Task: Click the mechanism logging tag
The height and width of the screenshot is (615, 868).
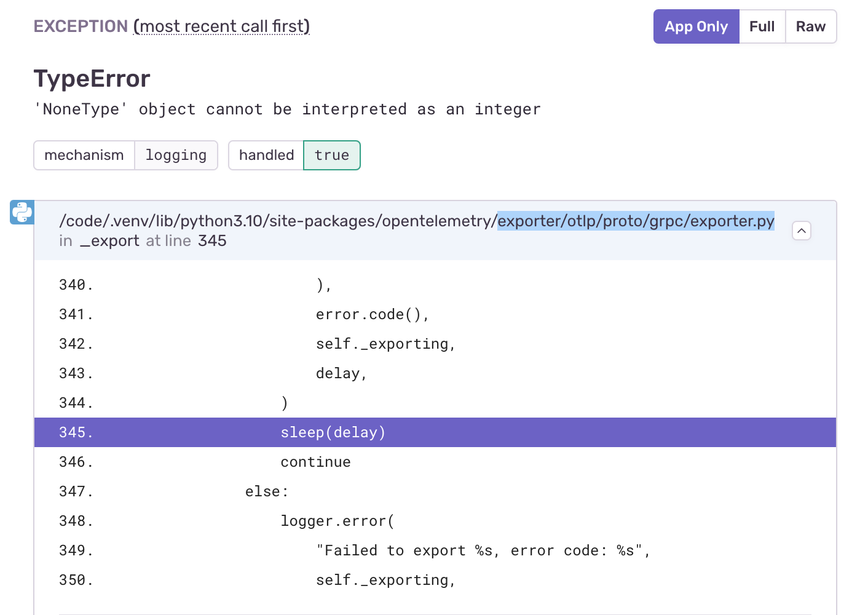Action: (x=125, y=155)
